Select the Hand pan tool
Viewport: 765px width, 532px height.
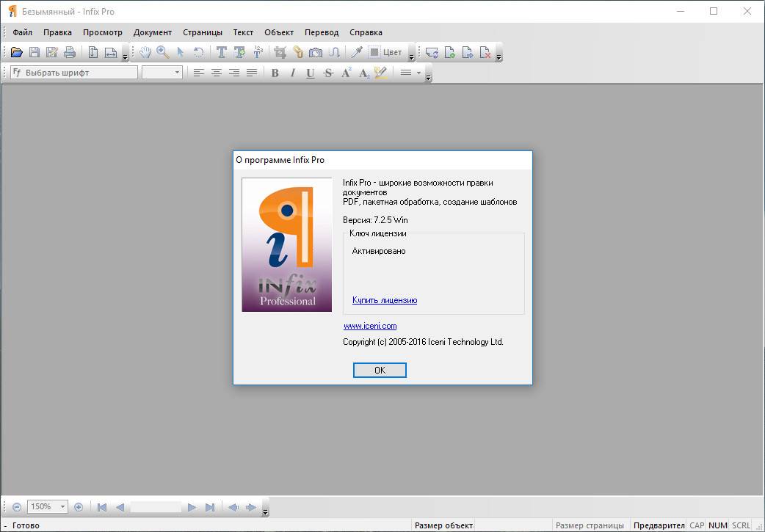pos(145,52)
